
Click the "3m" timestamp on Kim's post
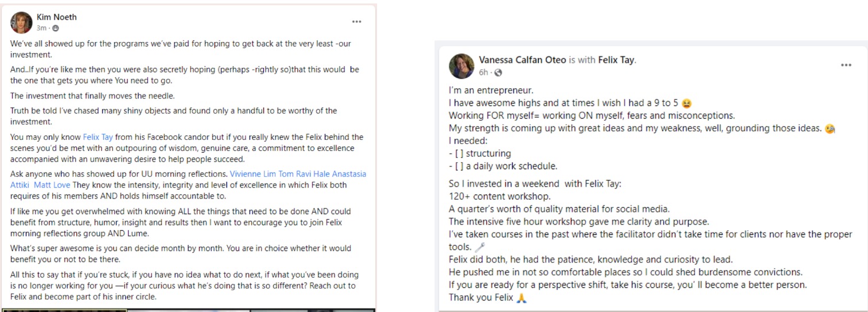[41, 28]
